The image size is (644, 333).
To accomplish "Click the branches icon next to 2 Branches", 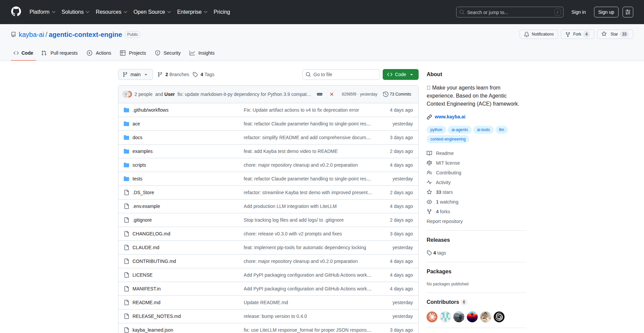I will click(x=160, y=74).
